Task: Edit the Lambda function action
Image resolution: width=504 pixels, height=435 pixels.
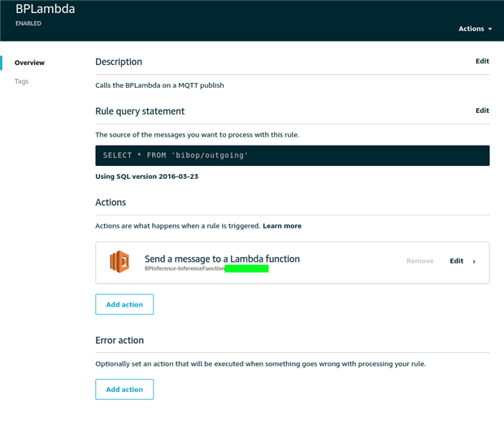Action: [x=456, y=261]
